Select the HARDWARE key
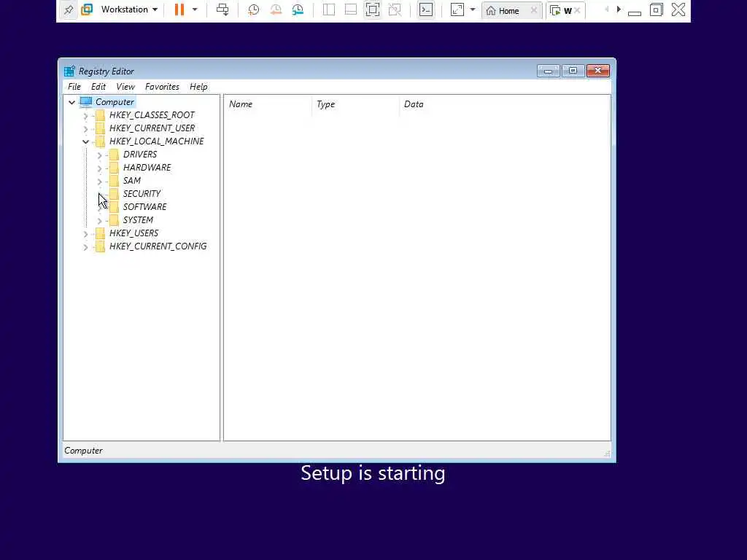747x560 pixels. [147, 167]
